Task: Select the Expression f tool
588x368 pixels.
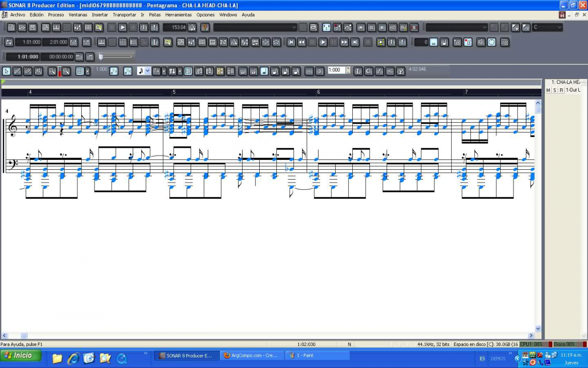Action: (x=379, y=71)
